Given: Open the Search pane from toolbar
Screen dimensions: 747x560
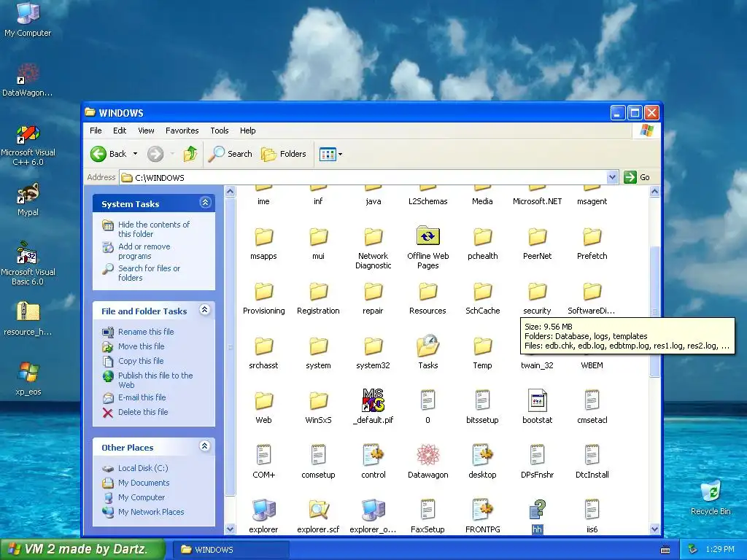Looking at the screenshot, I should (230, 154).
